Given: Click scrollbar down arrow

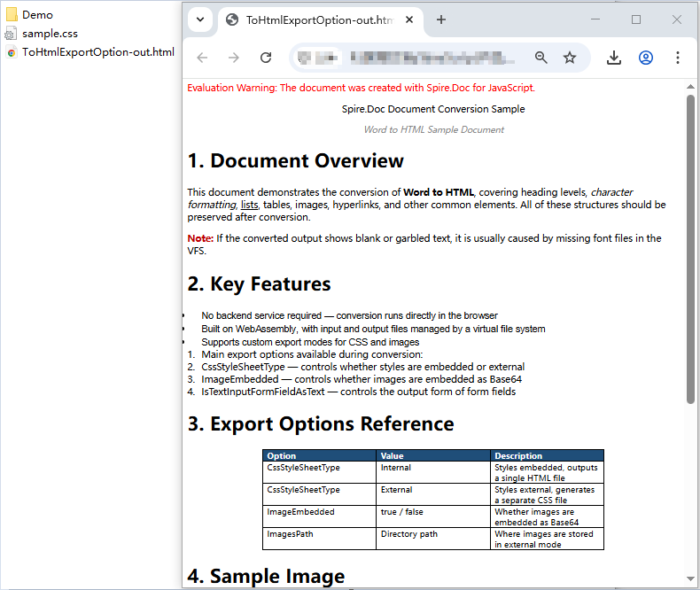Looking at the screenshot, I should click(690, 578).
